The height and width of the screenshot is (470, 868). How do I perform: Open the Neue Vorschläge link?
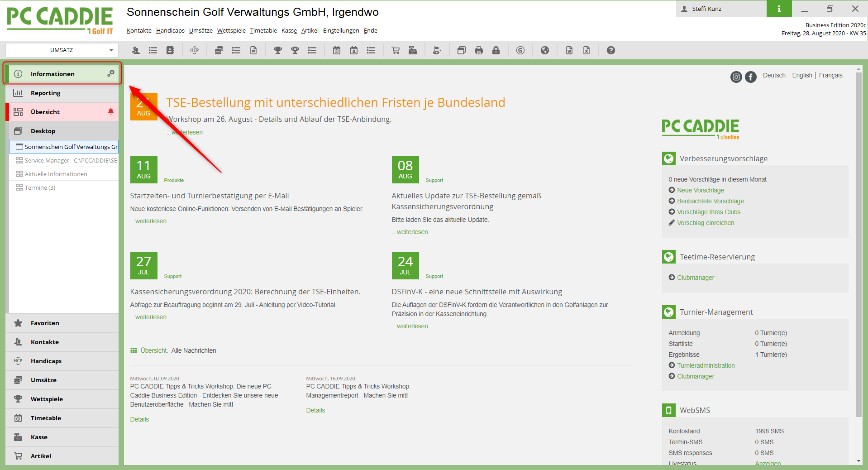[x=700, y=190]
